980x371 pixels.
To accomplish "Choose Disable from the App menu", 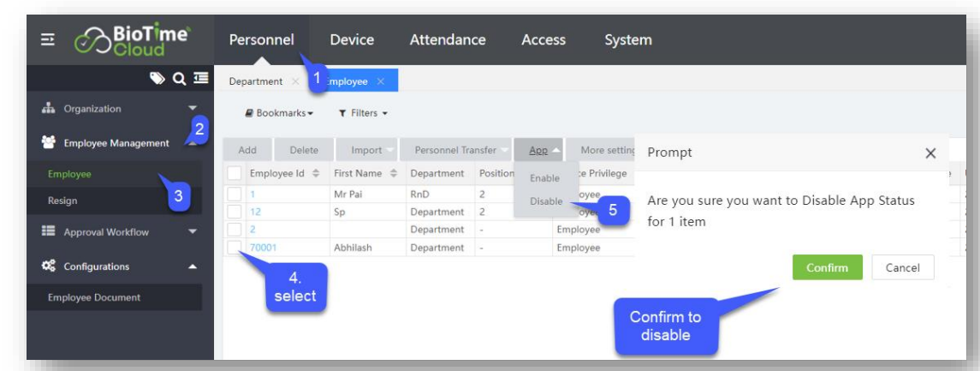I will coord(546,202).
